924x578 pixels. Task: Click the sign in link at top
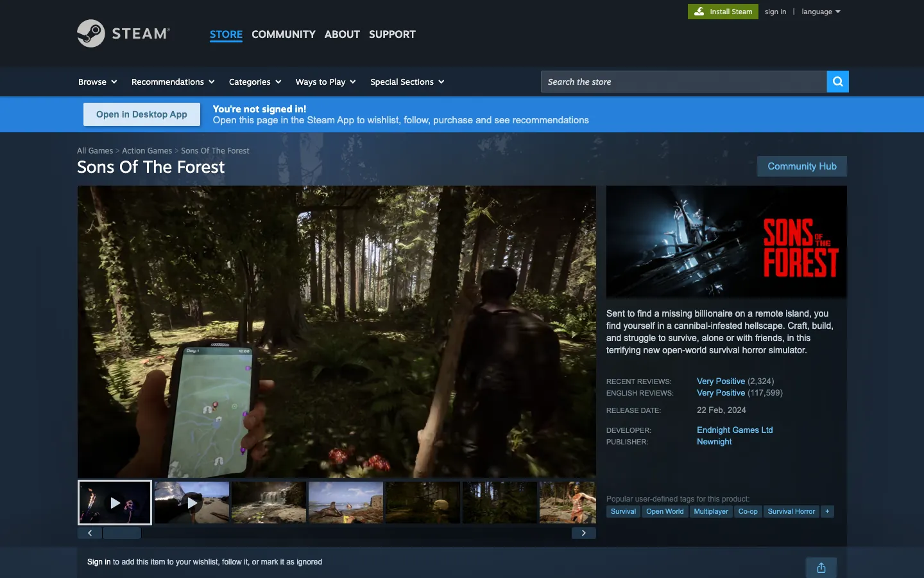[775, 12]
